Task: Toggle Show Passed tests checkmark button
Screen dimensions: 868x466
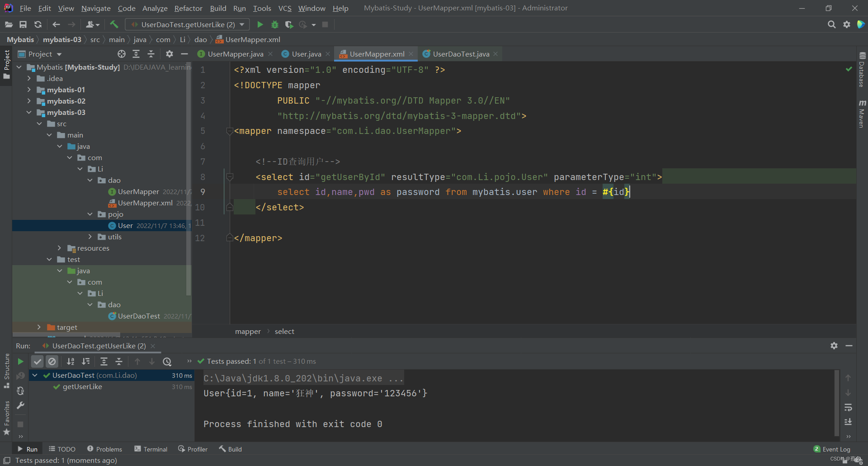Action: tap(38, 361)
